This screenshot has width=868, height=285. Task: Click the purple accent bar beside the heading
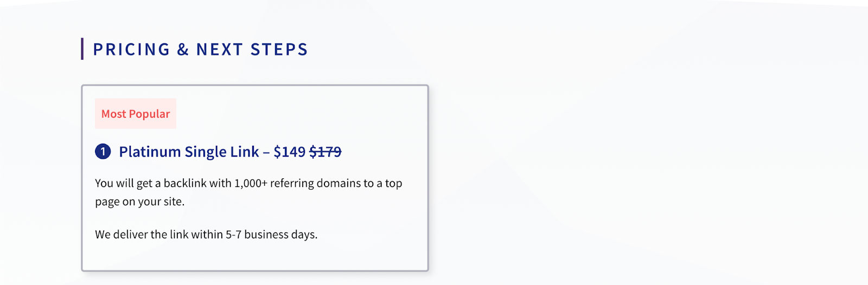(x=82, y=49)
